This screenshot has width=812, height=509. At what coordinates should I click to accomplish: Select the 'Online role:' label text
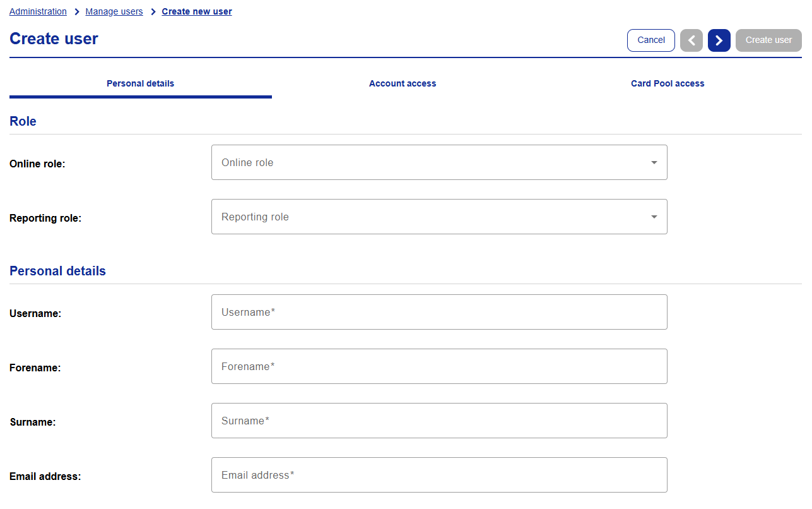pyautogui.click(x=37, y=164)
